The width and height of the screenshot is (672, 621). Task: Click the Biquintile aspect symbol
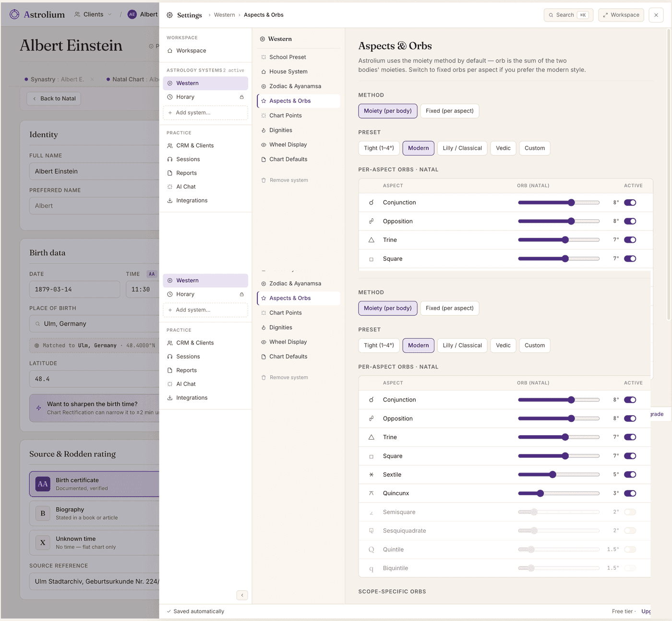[371, 569]
